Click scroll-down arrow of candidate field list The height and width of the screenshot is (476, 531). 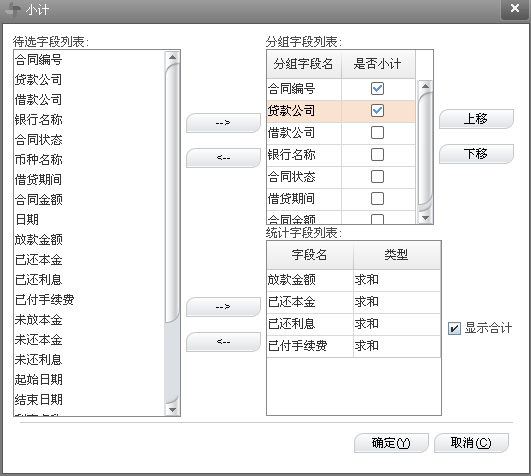pos(172,410)
